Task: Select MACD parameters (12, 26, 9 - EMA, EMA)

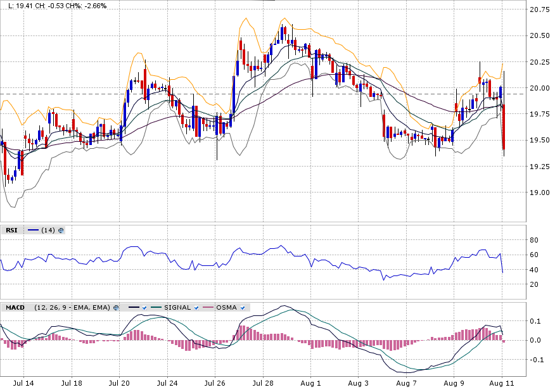Action: (x=72, y=308)
